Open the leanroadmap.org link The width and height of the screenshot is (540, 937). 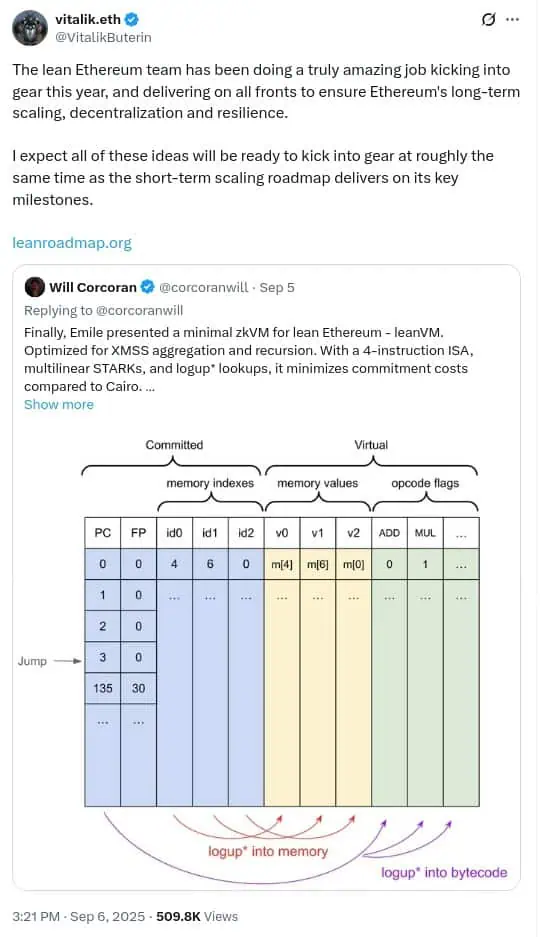coord(72,243)
